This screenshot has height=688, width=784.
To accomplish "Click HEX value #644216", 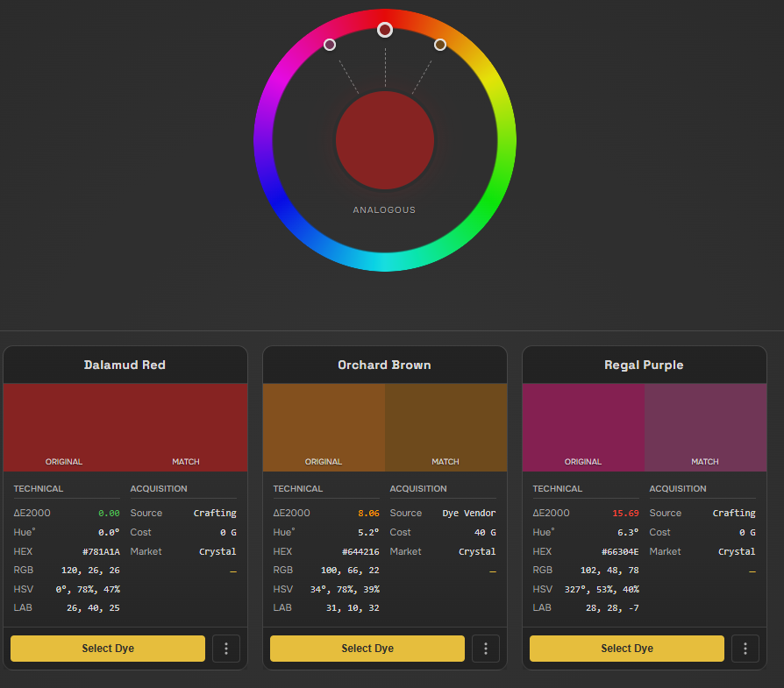I will (360, 551).
